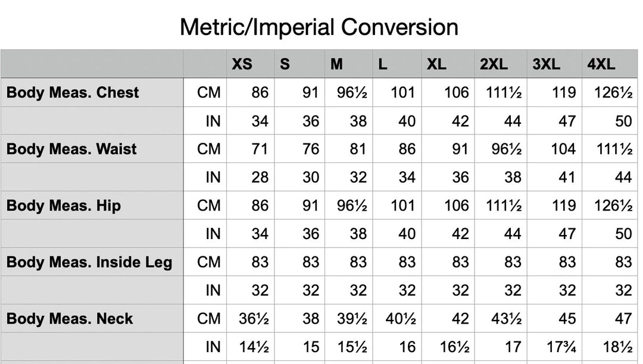Click the CM unit cell in Hip row
Image resolution: width=643 pixels, height=364 pixels.
[x=209, y=206]
